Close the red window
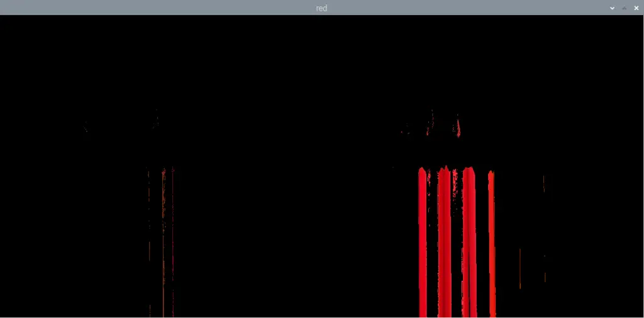Screen dimensions: 644x318 pyautogui.click(x=636, y=8)
